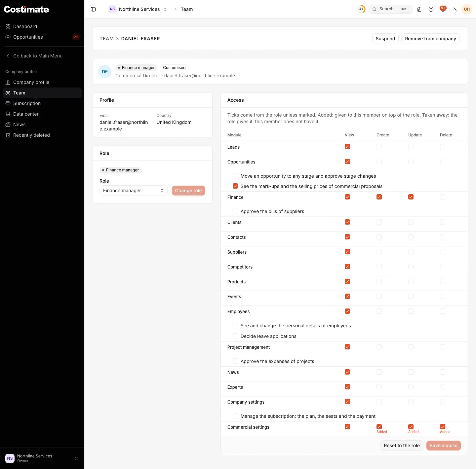Click the DF avatar of Daniel Fraser

click(x=105, y=72)
